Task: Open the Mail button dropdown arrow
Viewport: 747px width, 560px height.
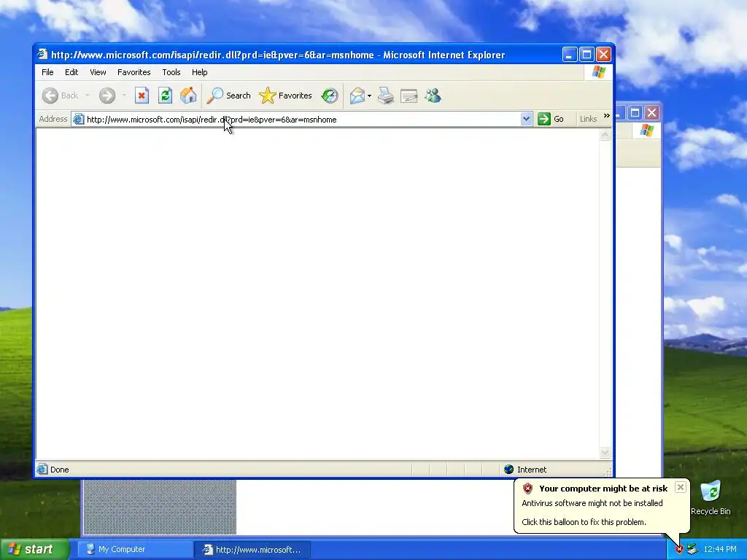Action: tap(369, 96)
